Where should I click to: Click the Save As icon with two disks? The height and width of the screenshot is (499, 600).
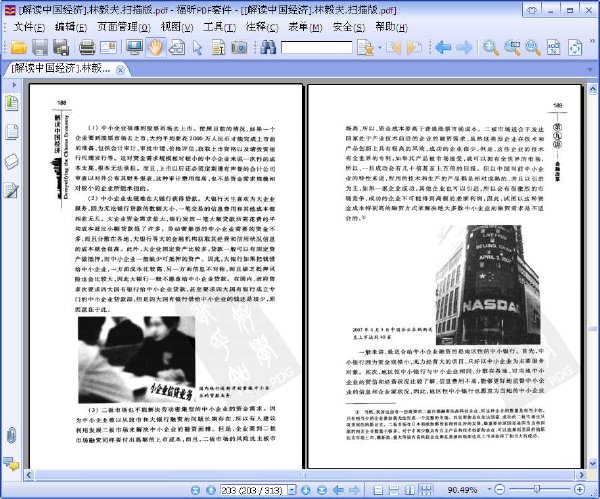pyautogui.click(x=61, y=47)
